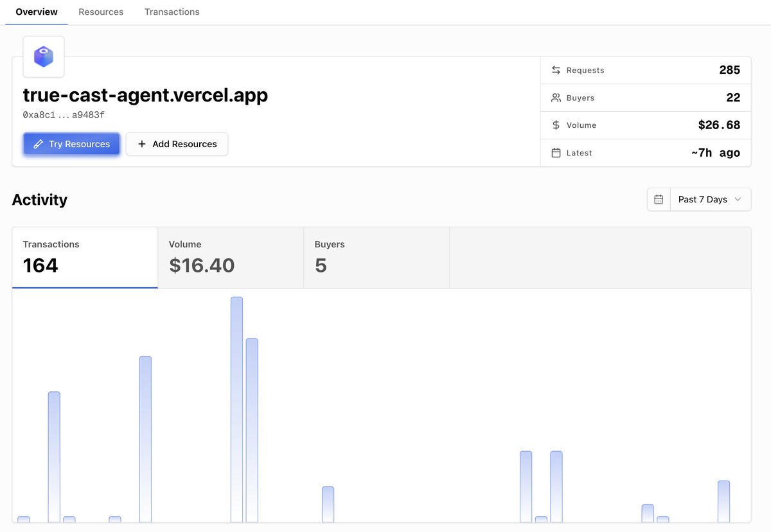The width and height of the screenshot is (771, 532).
Task: Switch to the Overview tab
Action: pyautogui.click(x=37, y=12)
